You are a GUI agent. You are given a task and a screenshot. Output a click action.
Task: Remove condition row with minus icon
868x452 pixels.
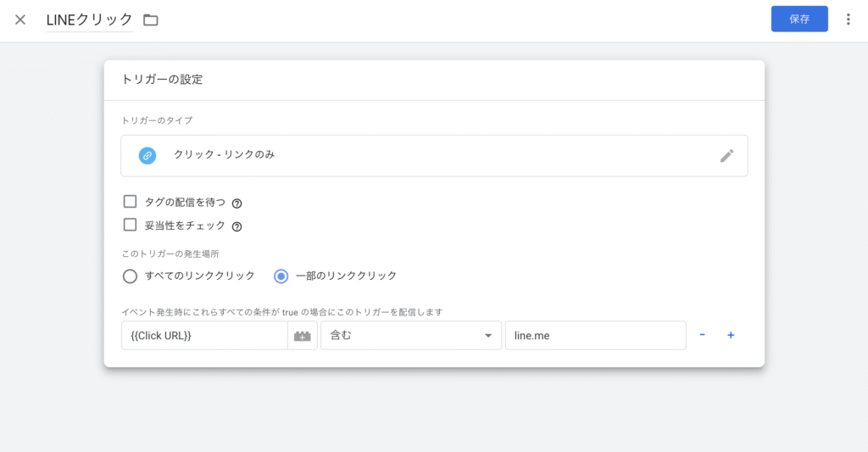click(x=702, y=335)
